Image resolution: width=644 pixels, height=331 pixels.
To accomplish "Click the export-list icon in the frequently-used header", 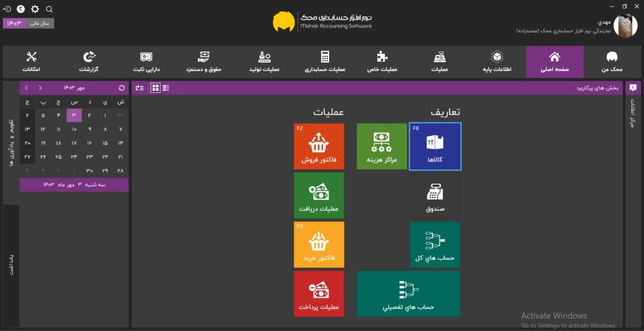I will (140, 88).
